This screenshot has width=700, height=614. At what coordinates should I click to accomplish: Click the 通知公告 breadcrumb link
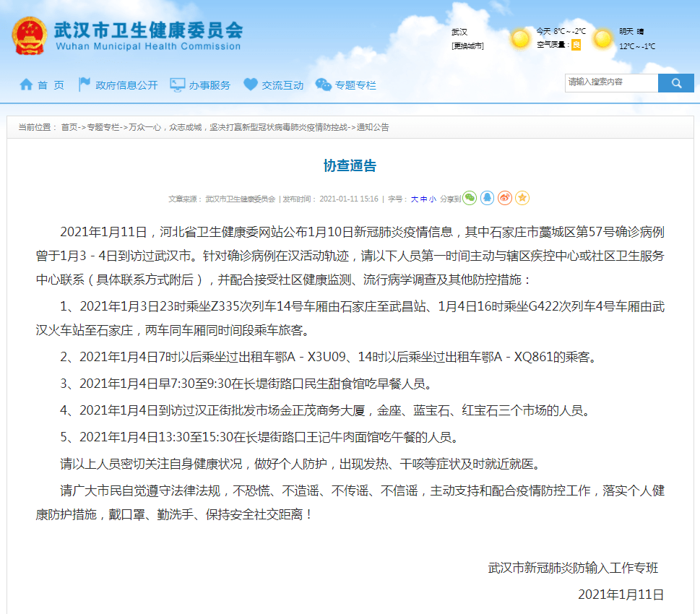click(x=373, y=127)
